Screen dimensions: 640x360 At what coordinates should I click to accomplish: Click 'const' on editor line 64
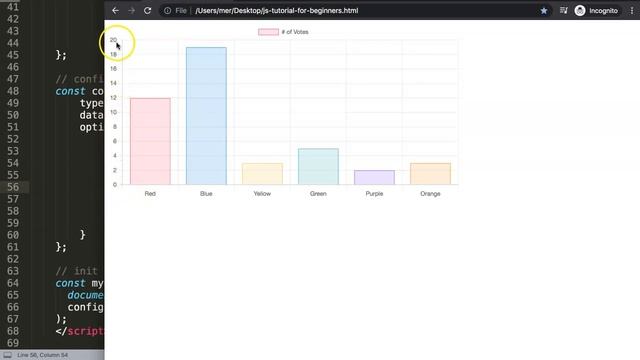(x=70, y=283)
